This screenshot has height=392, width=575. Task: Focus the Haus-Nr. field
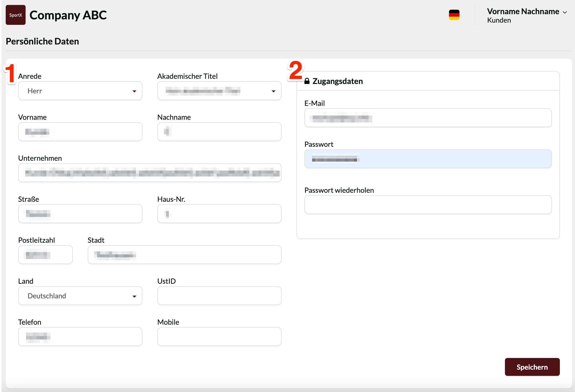click(219, 214)
